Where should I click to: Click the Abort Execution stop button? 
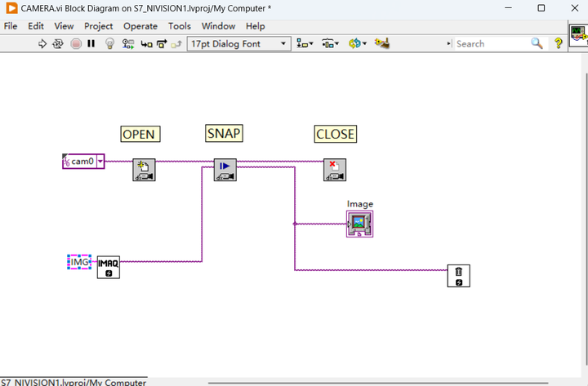76,44
